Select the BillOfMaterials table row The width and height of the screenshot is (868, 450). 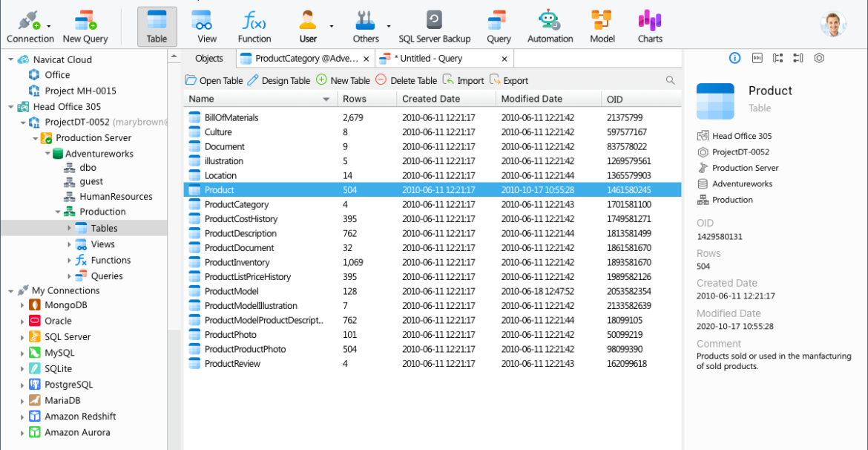pyautogui.click(x=432, y=117)
